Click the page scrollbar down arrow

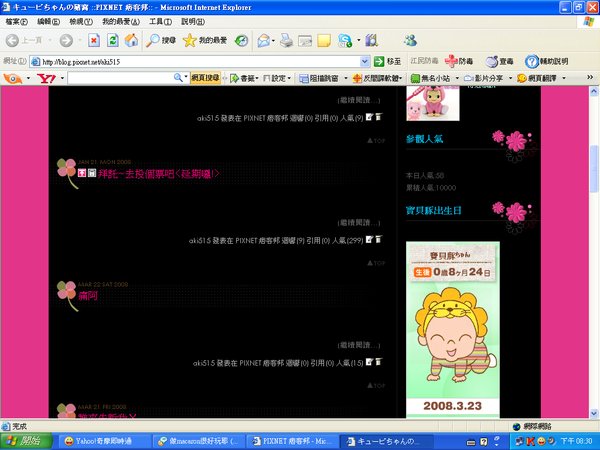(594, 414)
